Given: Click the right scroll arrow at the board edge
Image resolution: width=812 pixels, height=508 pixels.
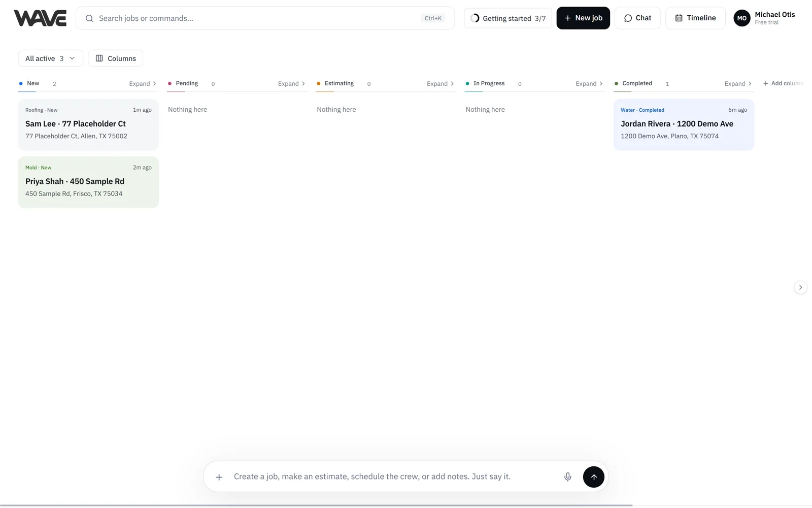Looking at the screenshot, I should 800,288.
